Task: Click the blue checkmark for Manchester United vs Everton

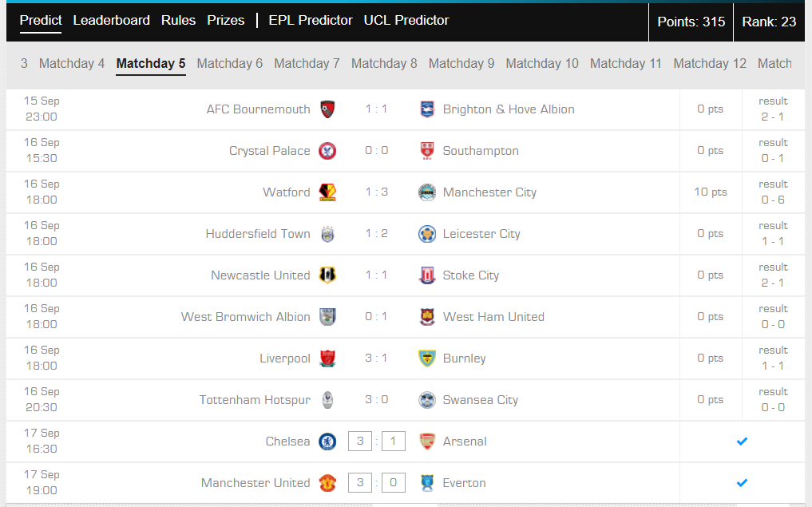Action: [742, 483]
